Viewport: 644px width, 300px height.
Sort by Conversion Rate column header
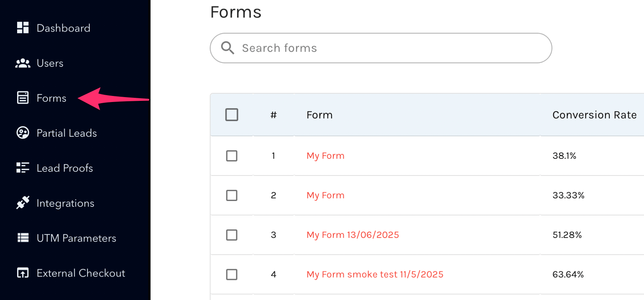[x=595, y=115]
